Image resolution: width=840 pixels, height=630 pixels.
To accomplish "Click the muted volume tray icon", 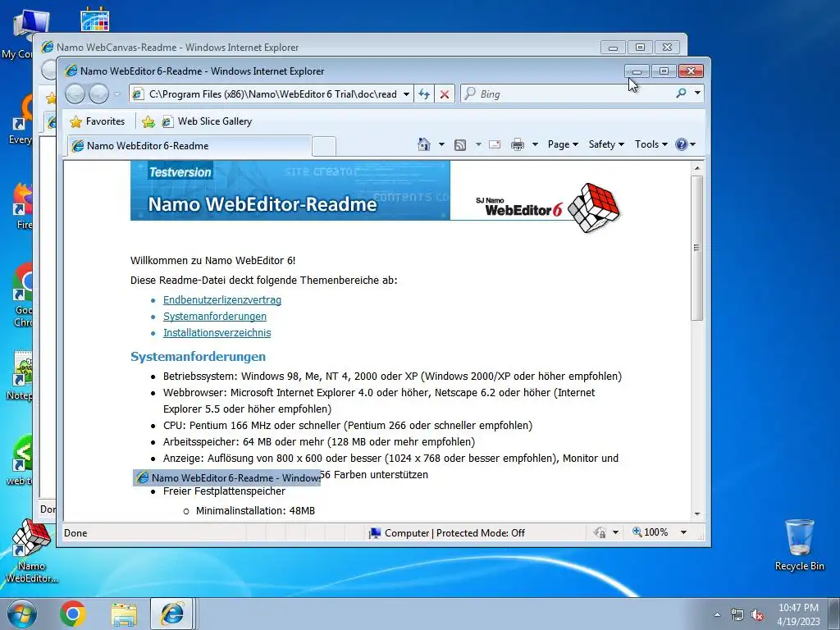I will pos(757,615).
